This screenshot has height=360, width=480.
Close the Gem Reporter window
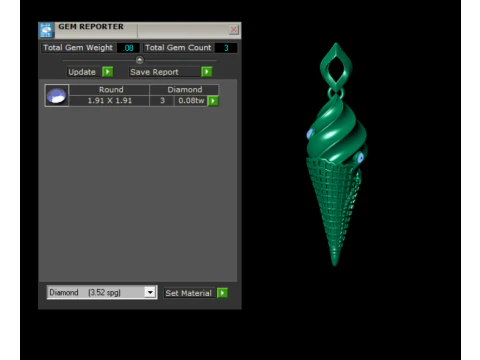[x=234, y=30]
